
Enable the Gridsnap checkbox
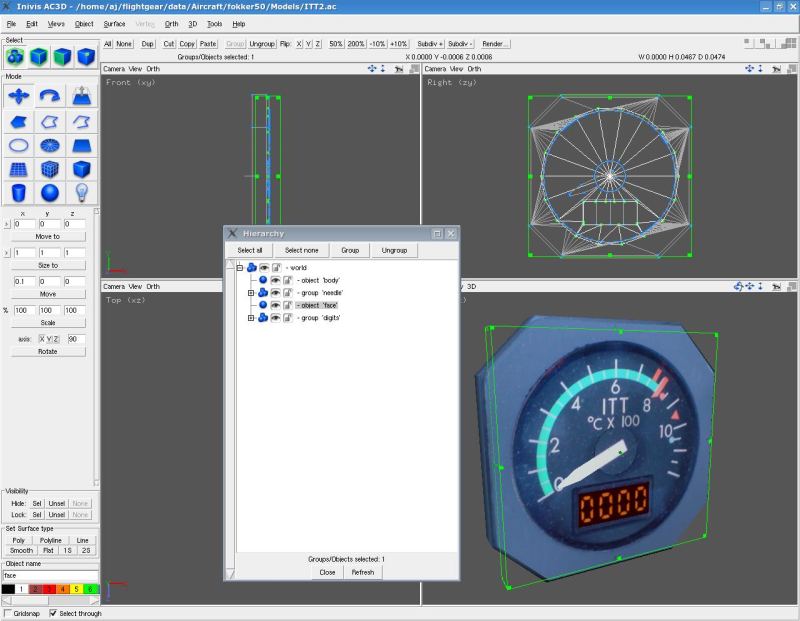tap(7, 613)
